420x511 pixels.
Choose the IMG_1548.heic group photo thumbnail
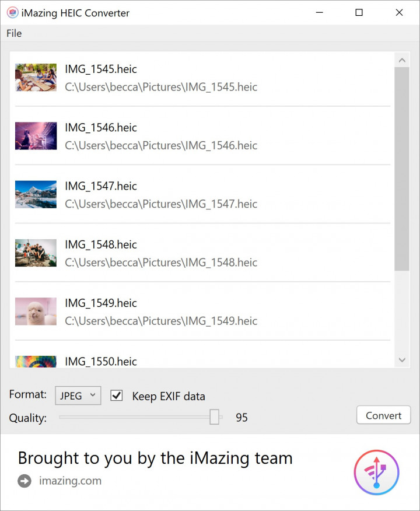(x=36, y=253)
